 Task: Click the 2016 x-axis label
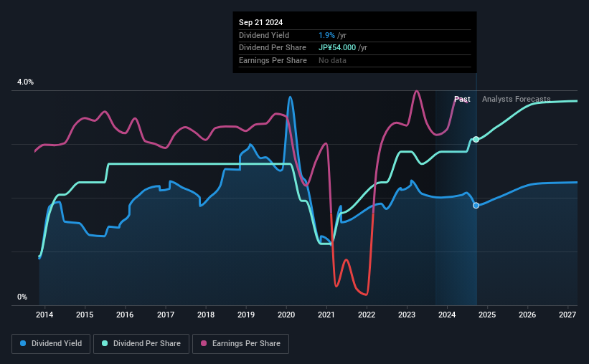point(125,315)
